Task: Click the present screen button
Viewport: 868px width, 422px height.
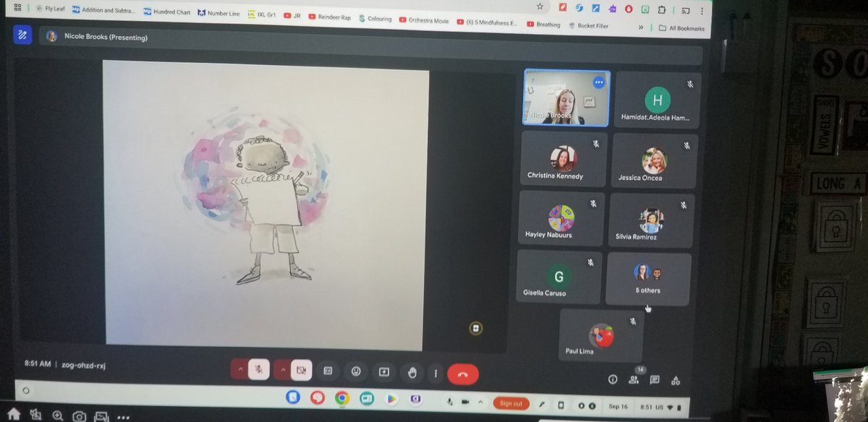Action: (x=384, y=372)
